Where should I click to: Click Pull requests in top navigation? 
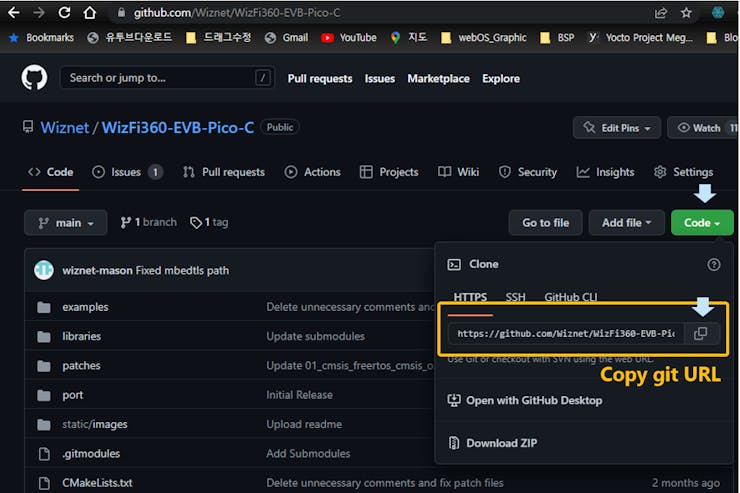(x=320, y=79)
